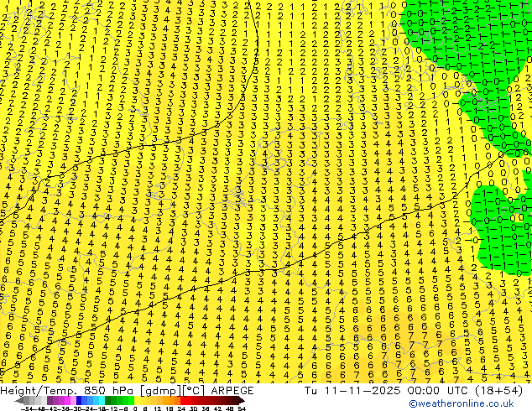Click the title "Height/Temp. 850 hPa [gdmp][°C] ARPEGE"

tap(127, 391)
